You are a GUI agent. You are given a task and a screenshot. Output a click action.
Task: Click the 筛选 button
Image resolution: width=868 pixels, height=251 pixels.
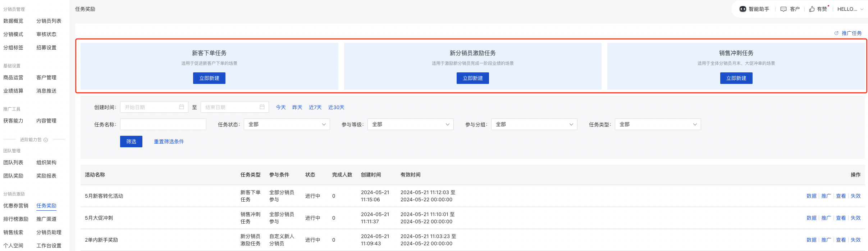131,142
